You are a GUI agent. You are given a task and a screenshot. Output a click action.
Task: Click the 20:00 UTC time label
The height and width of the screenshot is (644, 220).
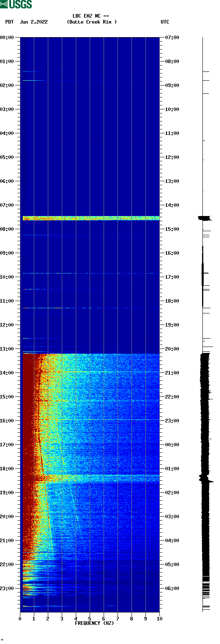click(x=172, y=349)
